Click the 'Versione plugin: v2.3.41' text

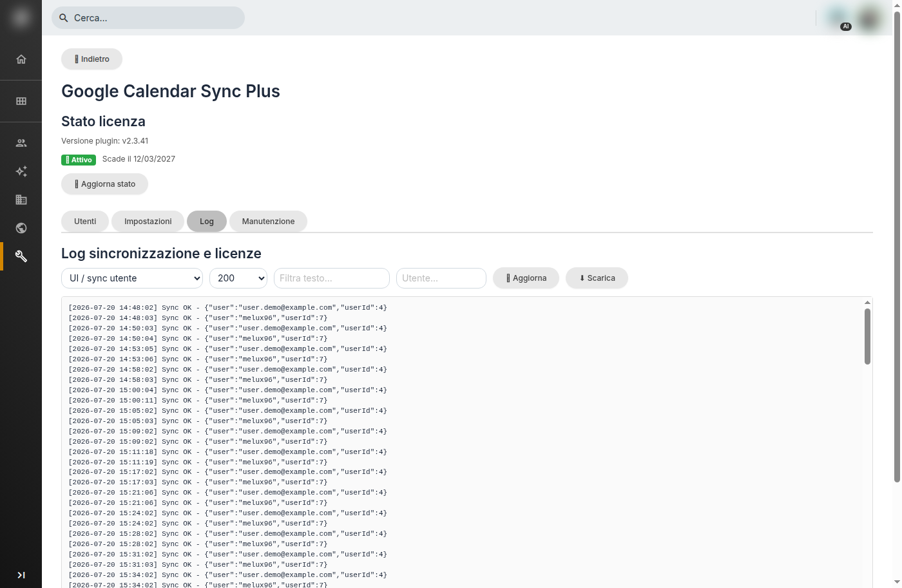[x=105, y=141]
